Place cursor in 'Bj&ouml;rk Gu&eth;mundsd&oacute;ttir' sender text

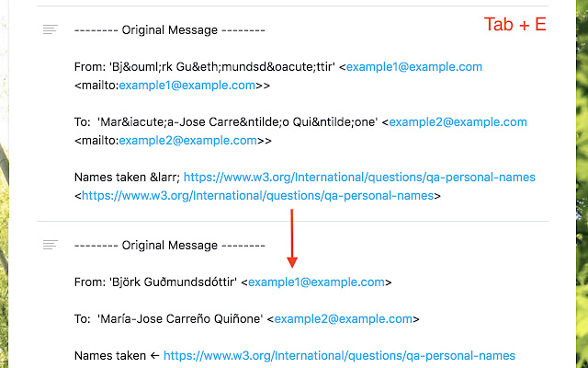[222, 67]
